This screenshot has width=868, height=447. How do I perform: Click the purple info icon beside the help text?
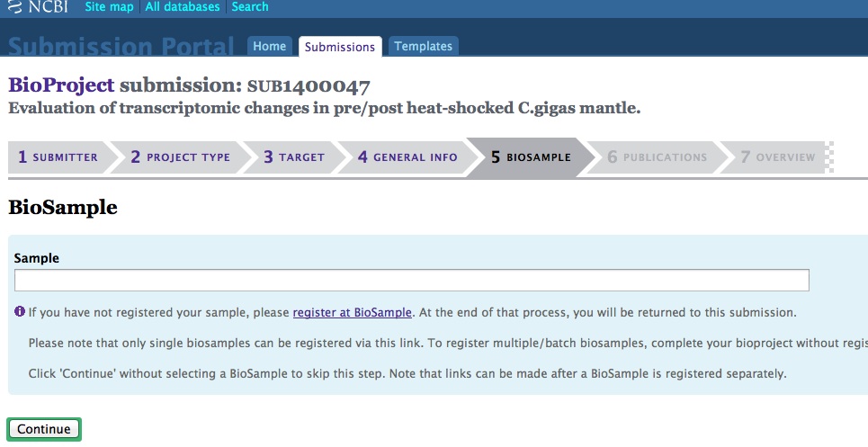click(x=19, y=312)
